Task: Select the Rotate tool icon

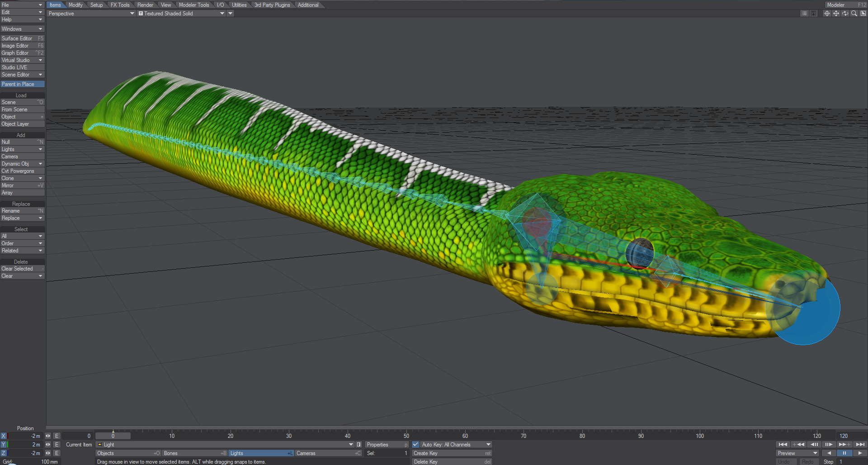Action: coord(845,14)
